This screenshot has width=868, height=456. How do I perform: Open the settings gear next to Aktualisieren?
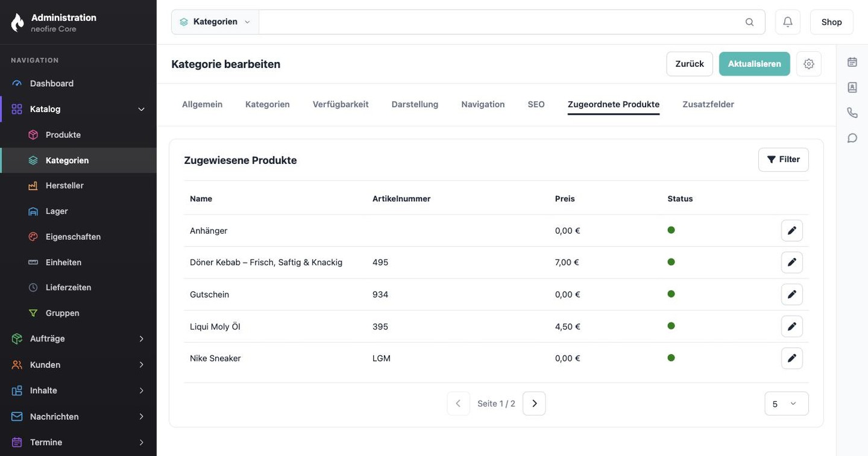click(809, 64)
